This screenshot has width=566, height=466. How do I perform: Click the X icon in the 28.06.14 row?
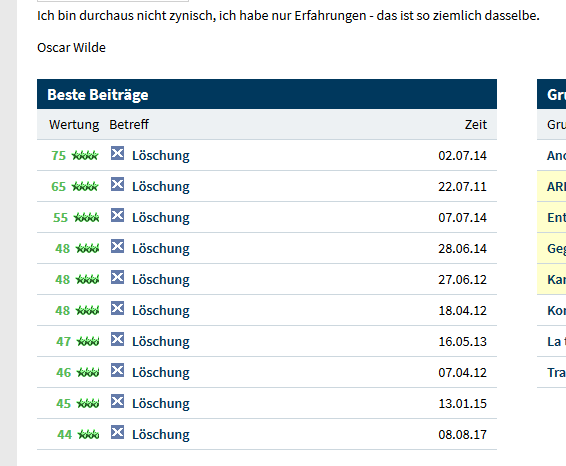click(117, 247)
